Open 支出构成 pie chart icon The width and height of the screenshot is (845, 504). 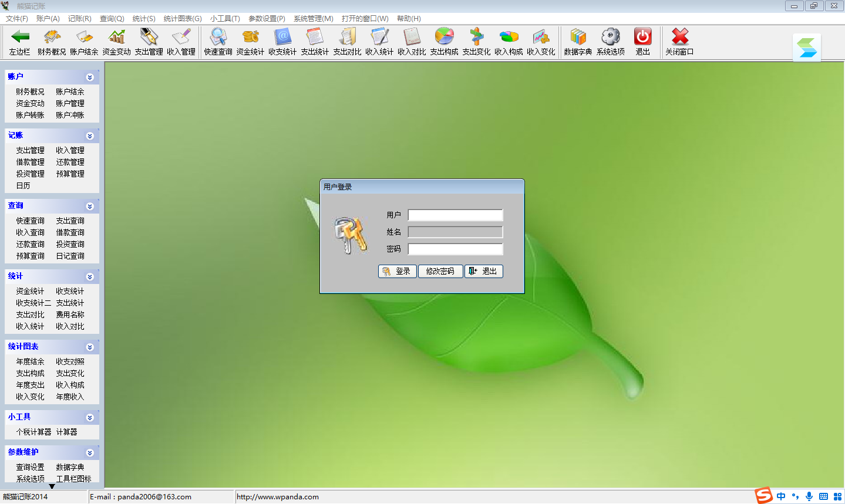(x=444, y=37)
